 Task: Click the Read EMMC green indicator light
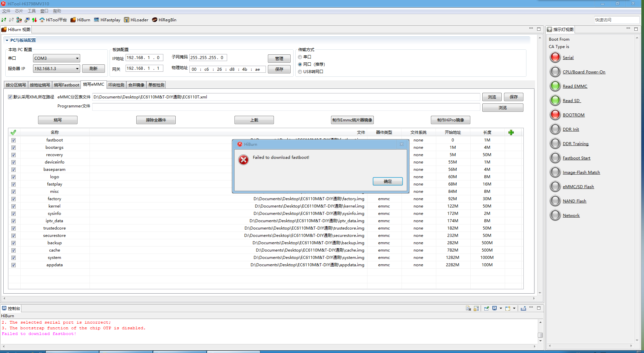tap(555, 86)
